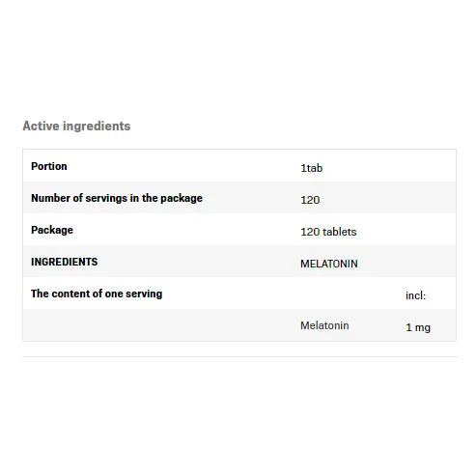Select Number of servings in the package label
Viewport: 476px width, 476px height.
point(117,198)
